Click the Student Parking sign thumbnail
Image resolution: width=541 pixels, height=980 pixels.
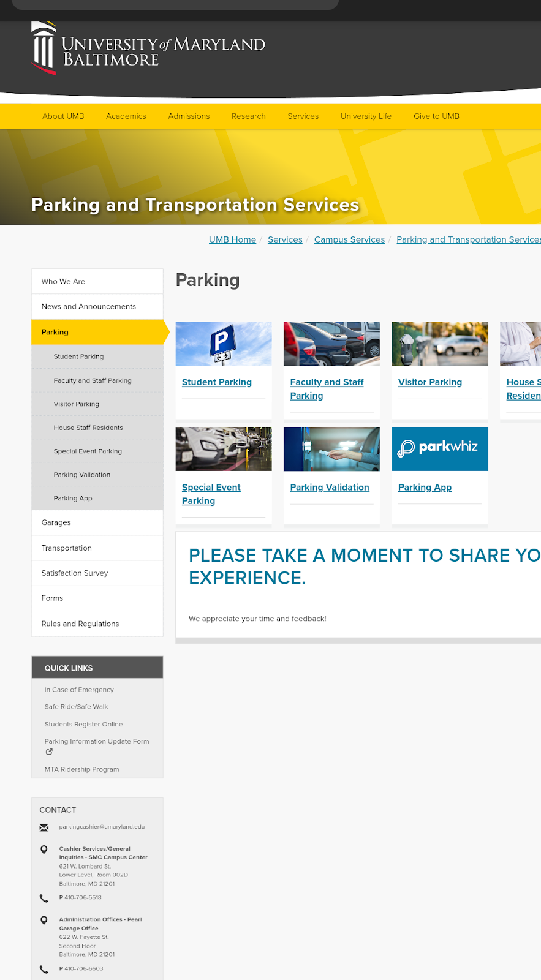(x=224, y=344)
